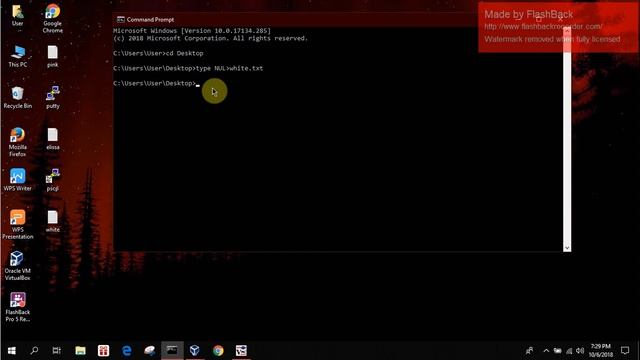640x360 pixels.
Task: Open WPS Presentation desktop shortcut
Action: pos(18,224)
